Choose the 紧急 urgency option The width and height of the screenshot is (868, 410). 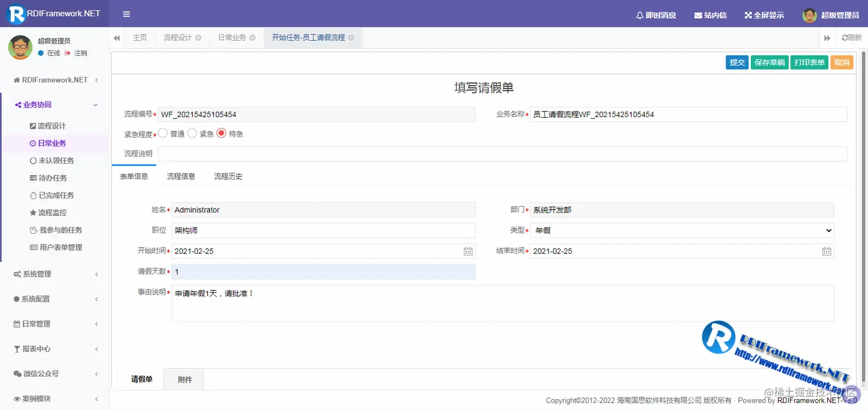(192, 133)
